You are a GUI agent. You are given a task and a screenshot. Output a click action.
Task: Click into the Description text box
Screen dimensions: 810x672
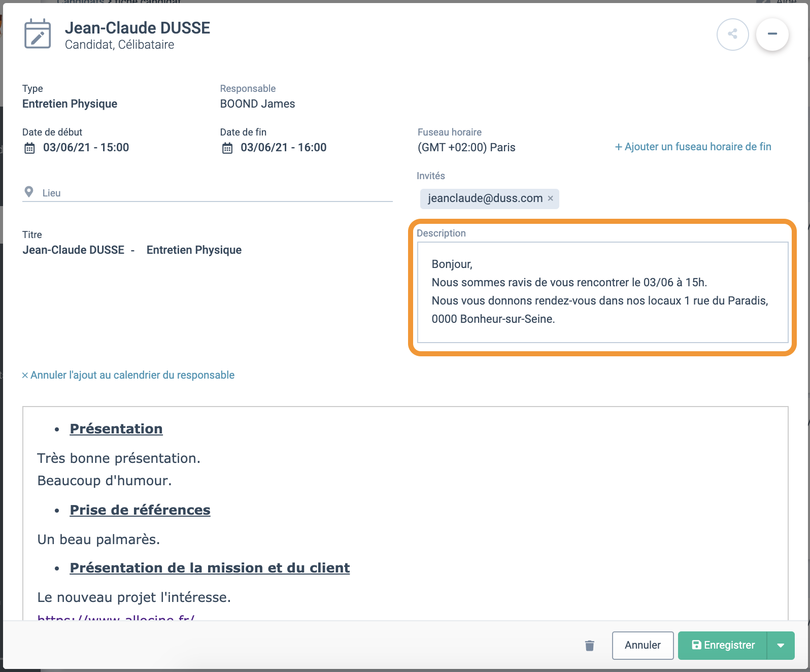(602, 292)
